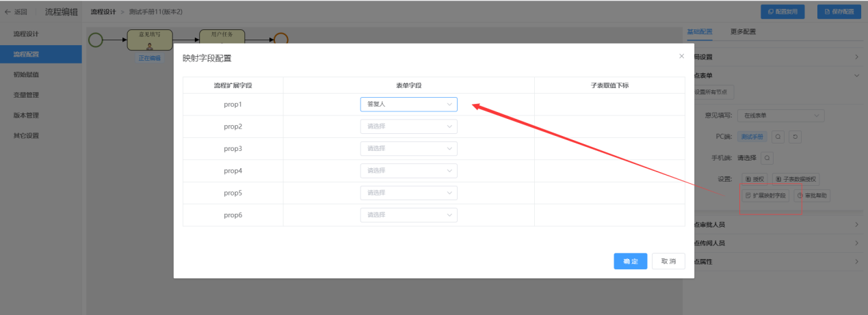Expand the 传阅人员 section chevron
This screenshot has height=315, width=868.
pyautogui.click(x=856, y=243)
